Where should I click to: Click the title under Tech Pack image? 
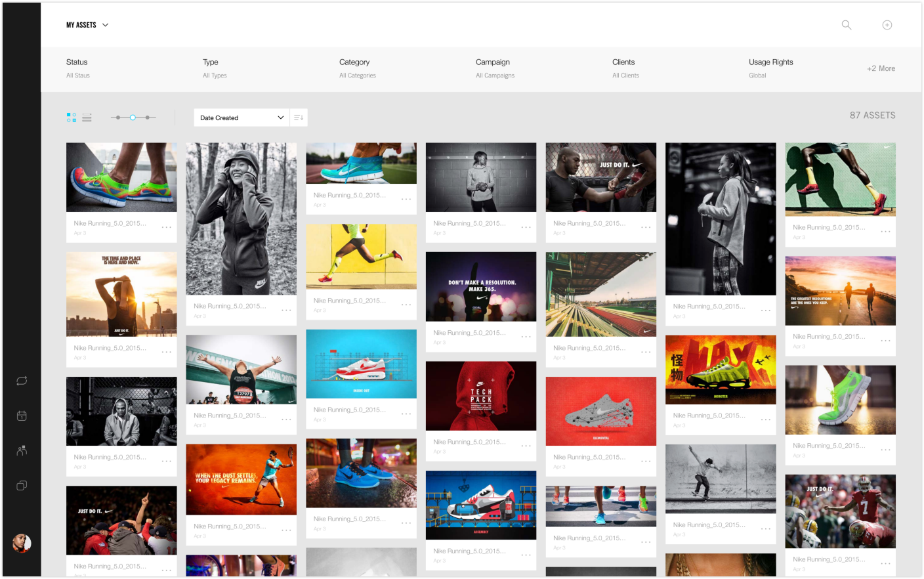[x=469, y=442]
